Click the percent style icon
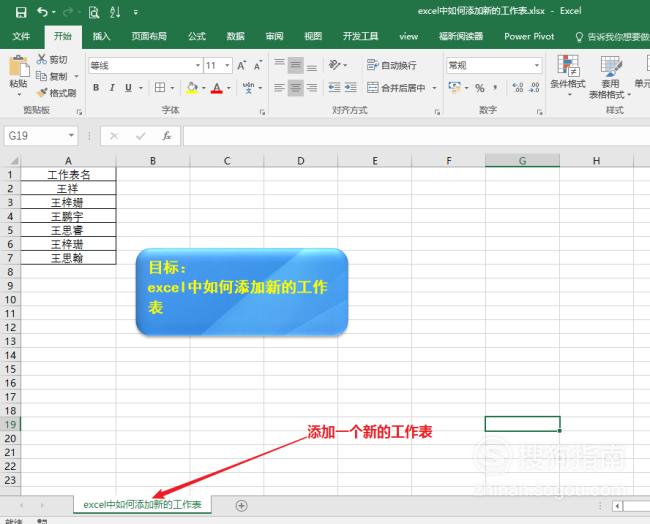Screen dimensions: 650x524 click(x=480, y=88)
